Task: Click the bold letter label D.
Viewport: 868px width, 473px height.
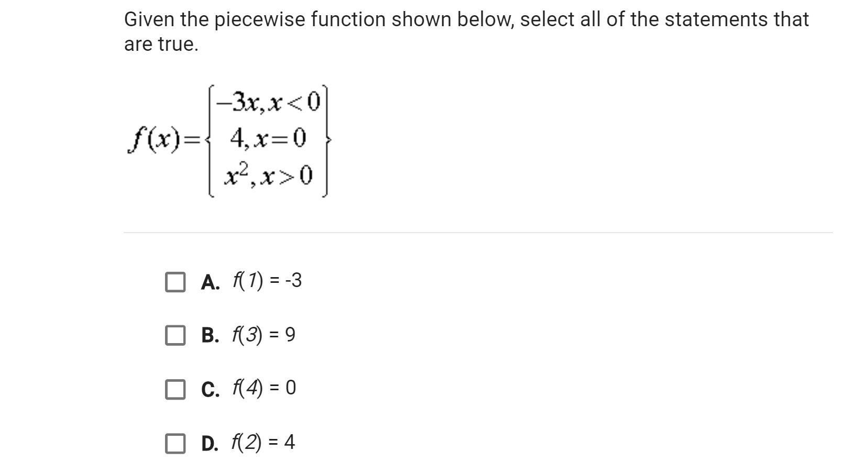Action: pyautogui.click(x=210, y=444)
